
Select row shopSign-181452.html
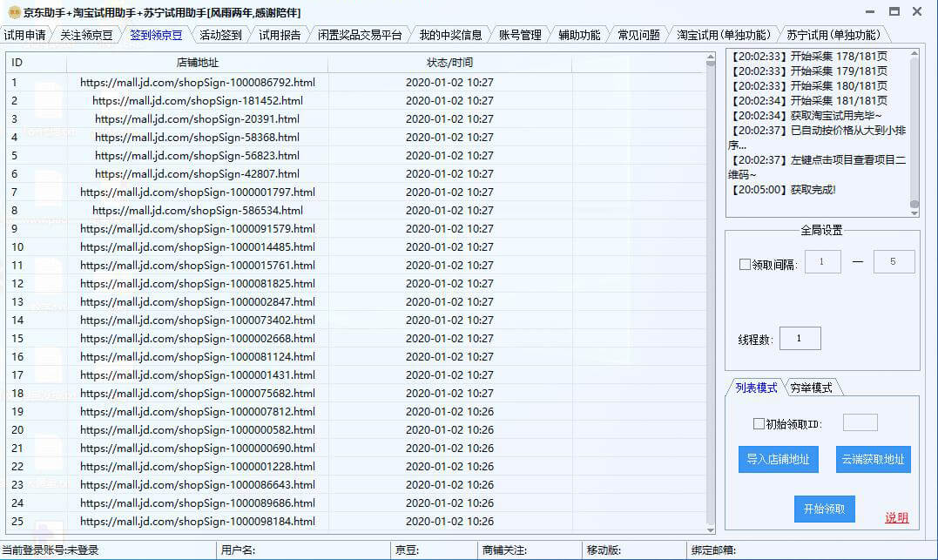point(355,100)
